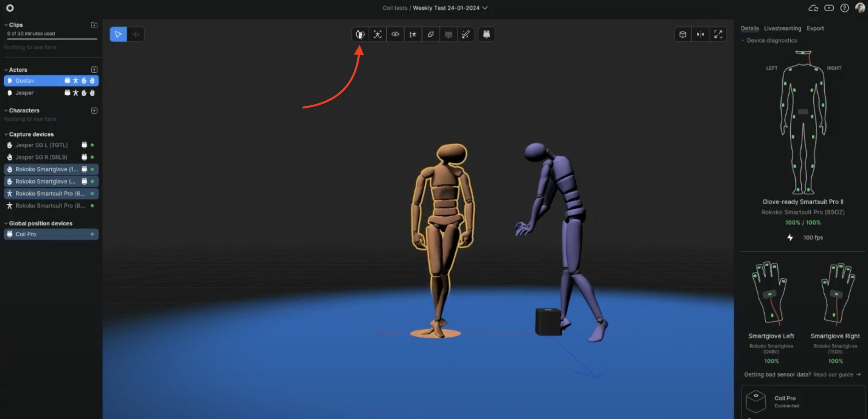Viewport: 868px width, 419px height.
Task: Collapse the Global position devices section
Action: click(6, 223)
